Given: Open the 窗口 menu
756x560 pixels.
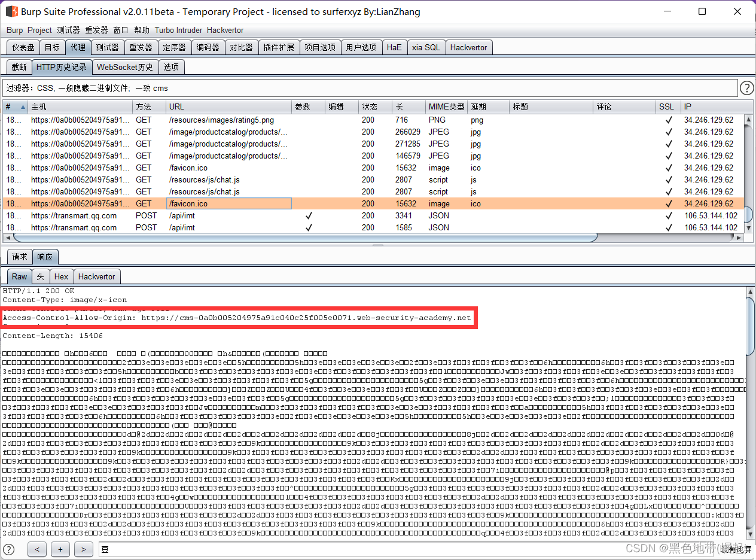Looking at the screenshot, I should [x=121, y=30].
